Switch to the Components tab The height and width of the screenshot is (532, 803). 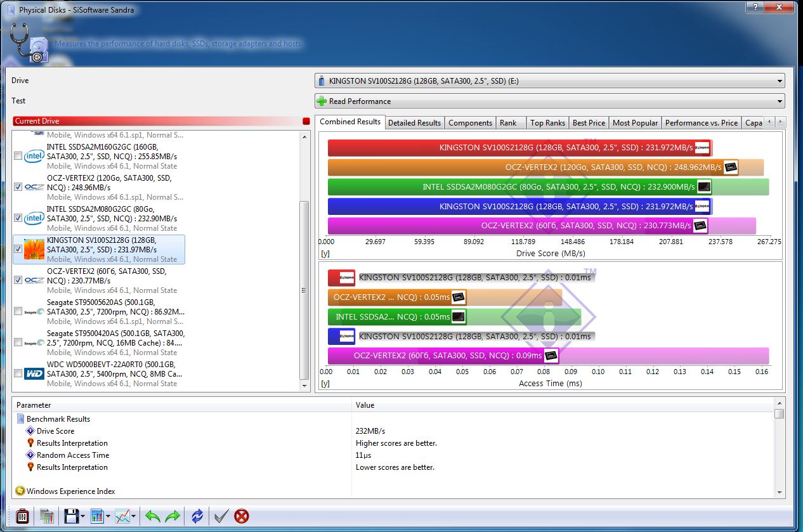pyautogui.click(x=470, y=123)
